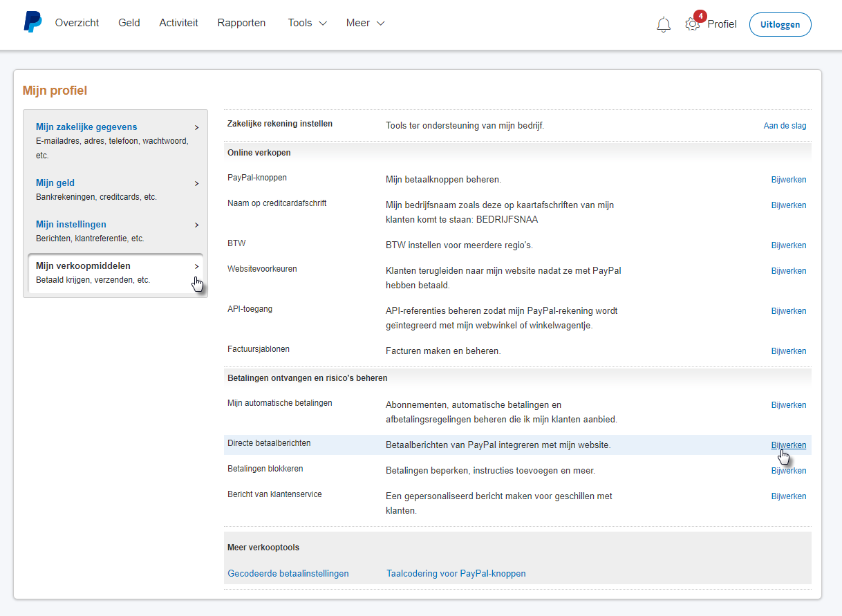The width and height of the screenshot is (842, 616).
Task: Select Mijn zakelijke gegevens in sidebar
Action: coord(86,127)
